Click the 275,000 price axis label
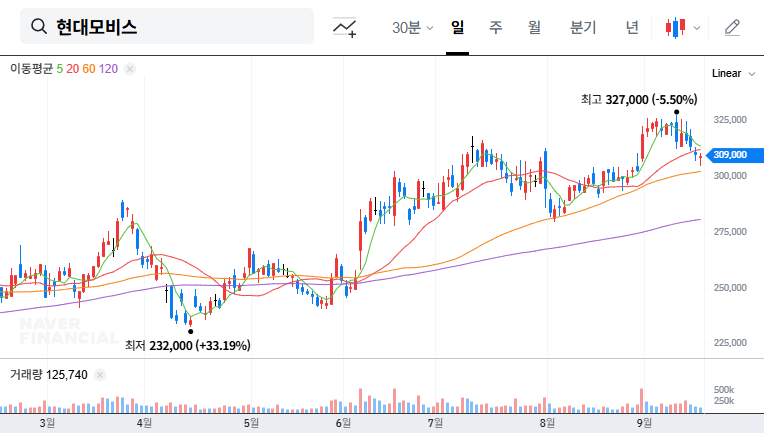 [730, 232]
